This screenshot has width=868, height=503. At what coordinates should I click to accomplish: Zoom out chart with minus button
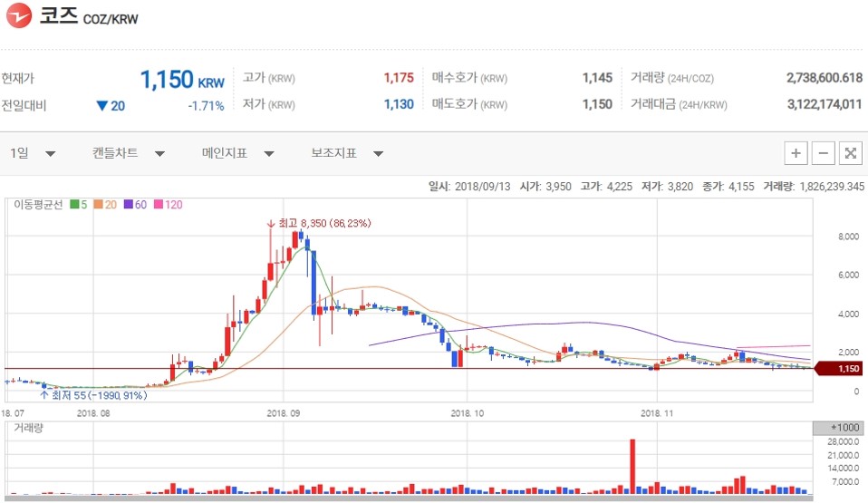pyautogui.click(x=824, y=153)
